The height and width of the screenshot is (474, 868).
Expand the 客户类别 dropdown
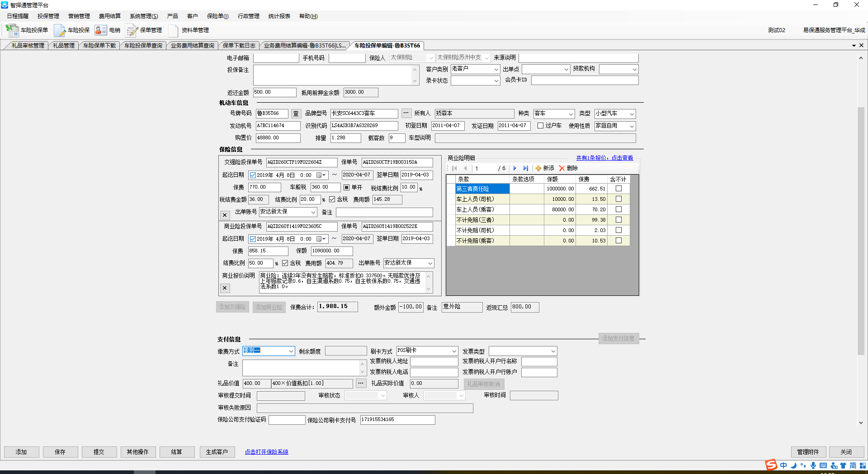(496, 69)
